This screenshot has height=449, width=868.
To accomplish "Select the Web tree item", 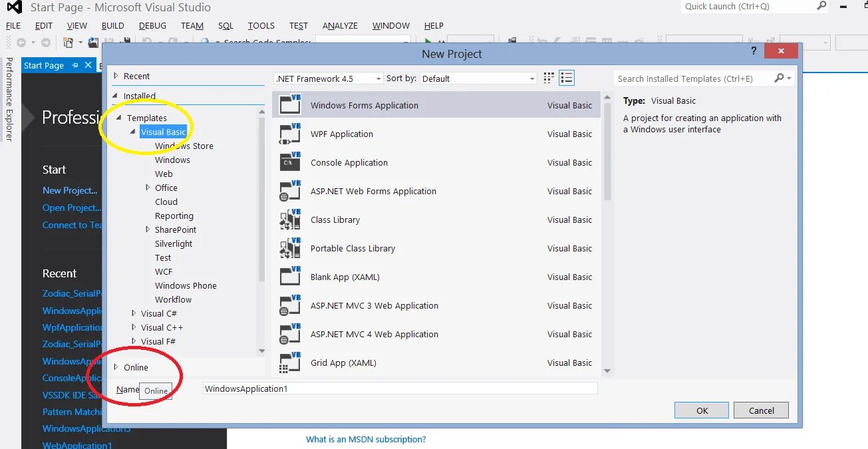I will click(x=164, y=174).
